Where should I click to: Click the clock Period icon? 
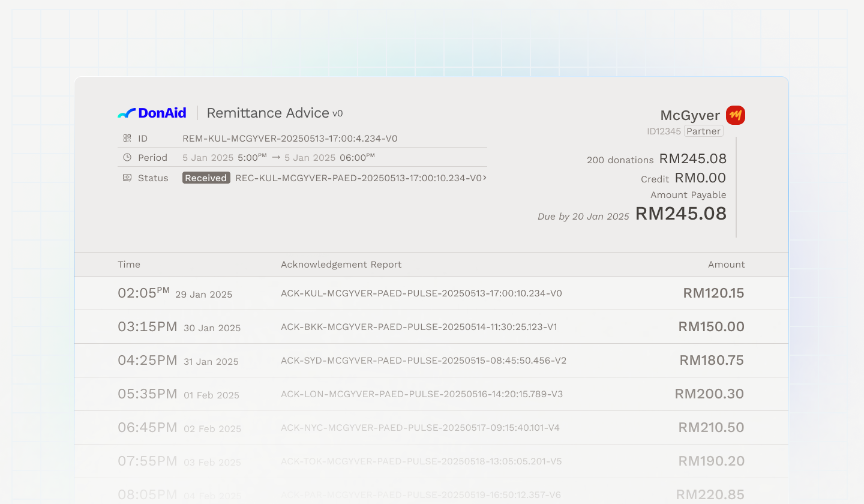tap(127, 158)
